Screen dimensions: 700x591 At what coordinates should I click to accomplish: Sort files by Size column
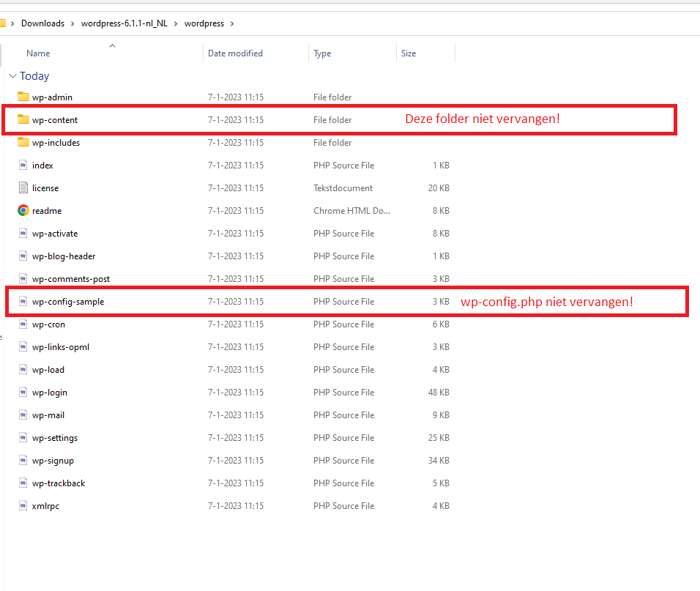click(x=409, y=53)
